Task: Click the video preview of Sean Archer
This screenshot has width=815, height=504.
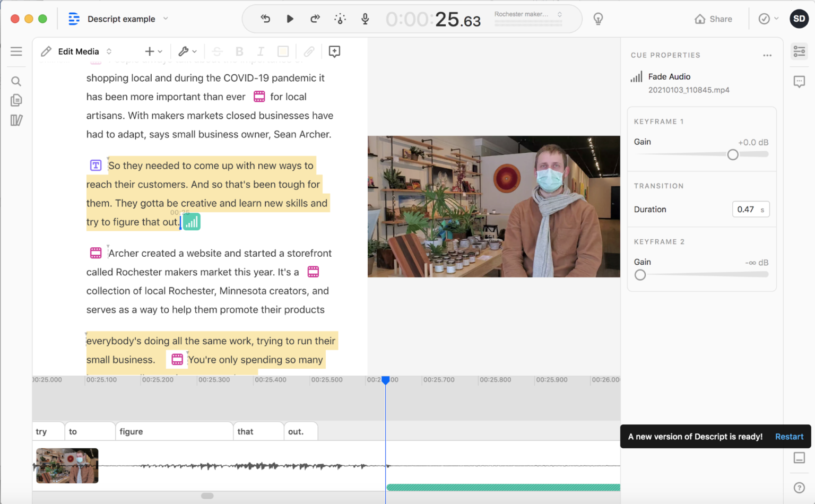Action: coord(493,206)
